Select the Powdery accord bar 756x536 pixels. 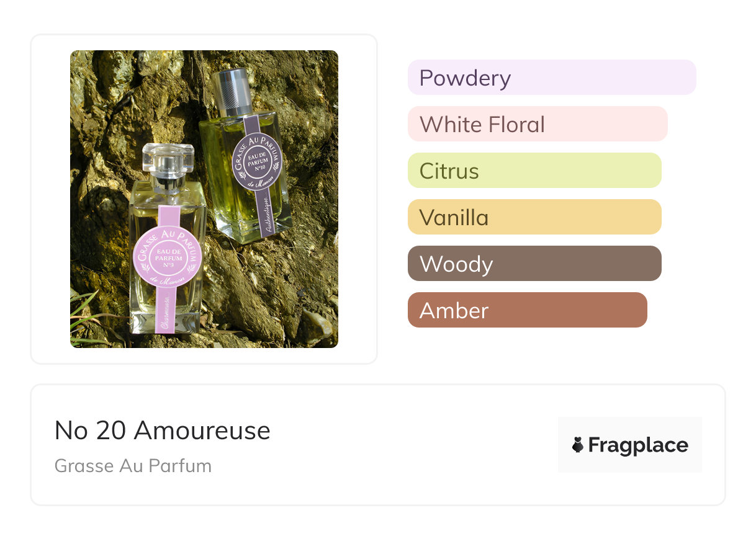[x=551, y=78]
